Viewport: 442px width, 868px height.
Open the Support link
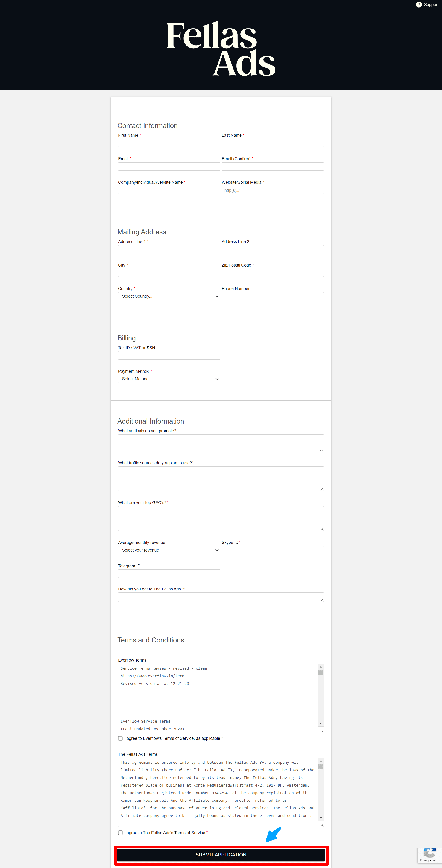[x=431, y=4]
